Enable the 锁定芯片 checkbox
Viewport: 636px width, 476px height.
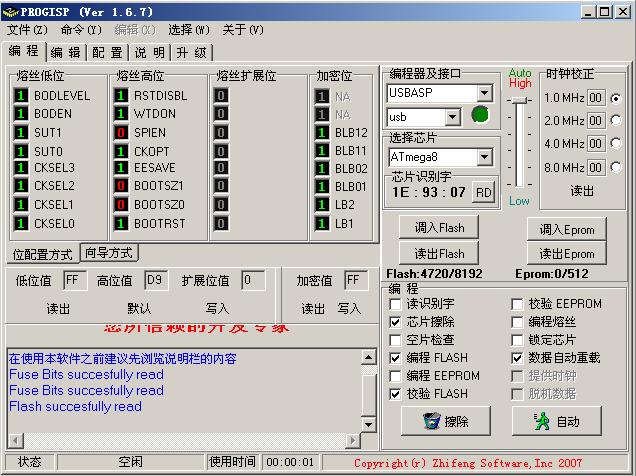517,340
